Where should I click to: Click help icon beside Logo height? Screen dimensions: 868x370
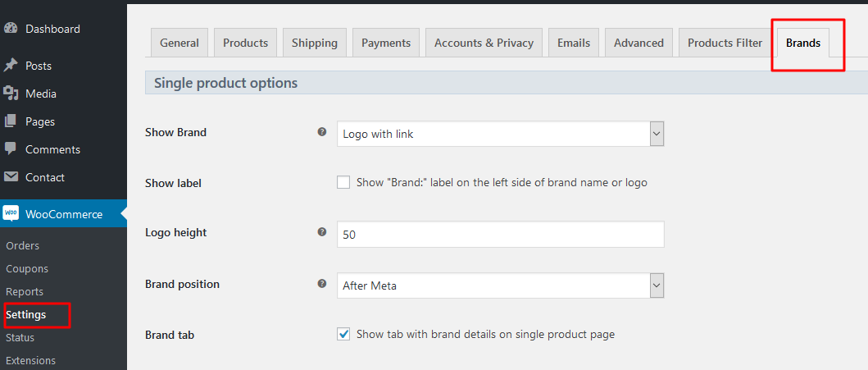pyautogui.click(x=322, y=232)
